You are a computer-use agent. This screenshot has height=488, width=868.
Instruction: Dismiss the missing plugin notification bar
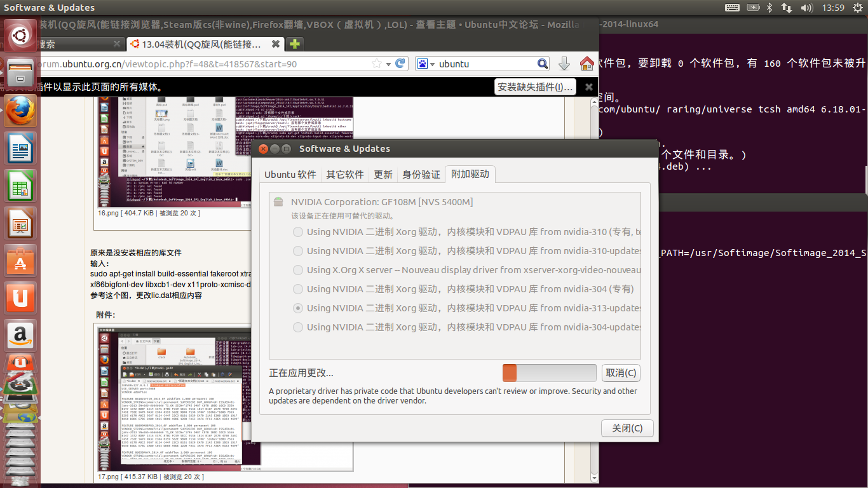589,87
